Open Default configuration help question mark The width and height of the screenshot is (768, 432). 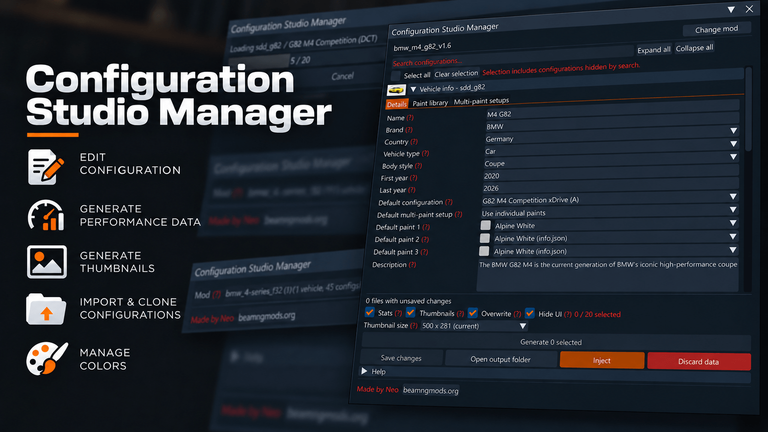(449, 202)
